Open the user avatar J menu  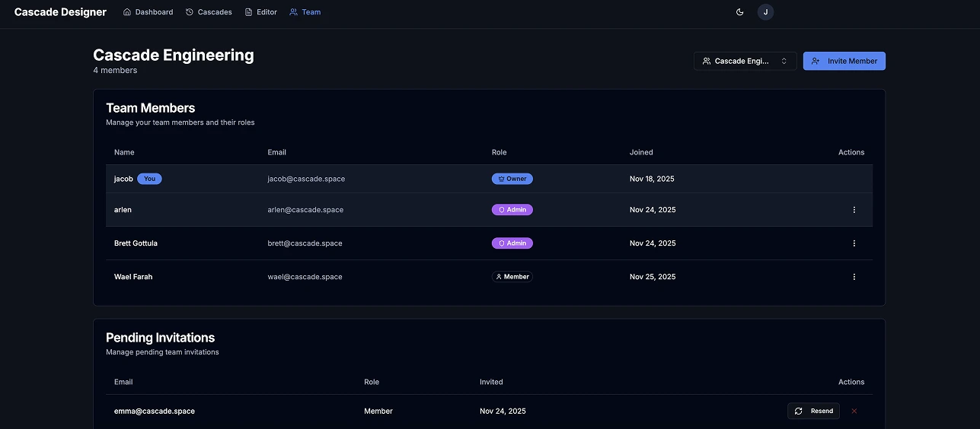[x=765, y=12]
